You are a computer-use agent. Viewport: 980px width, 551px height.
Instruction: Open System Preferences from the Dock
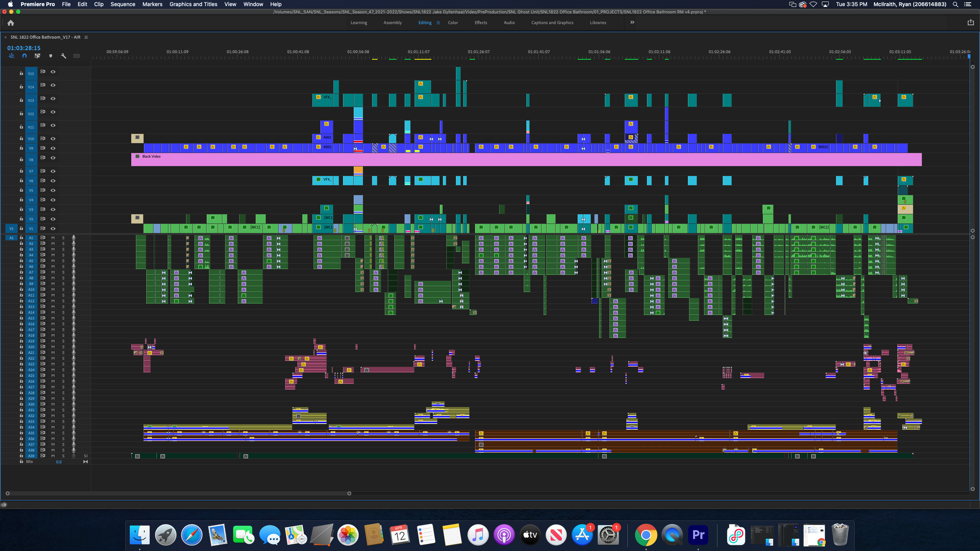coord(608,535)
